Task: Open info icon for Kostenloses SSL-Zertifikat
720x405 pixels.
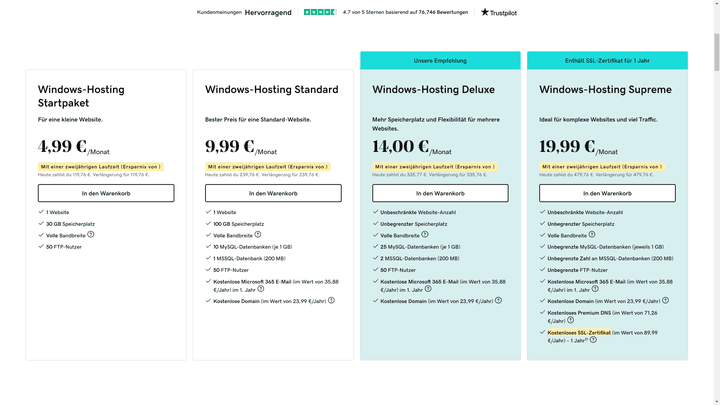Action: 594,340
